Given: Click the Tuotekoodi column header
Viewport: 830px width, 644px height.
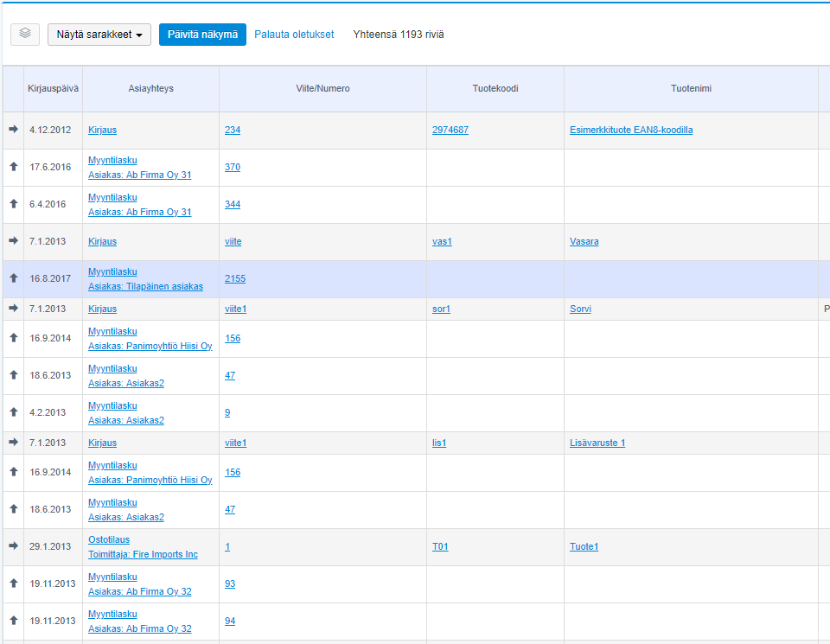Looking at the screenshot, I should click(x=495, y=88).
